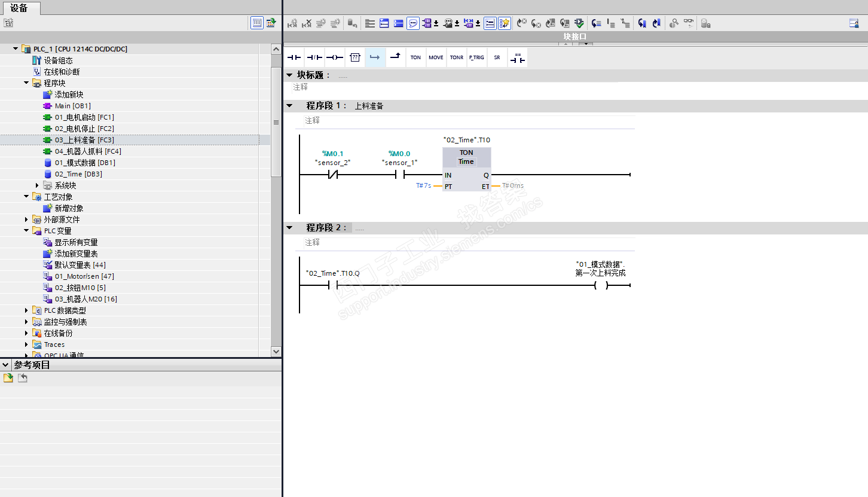Image resolution: width=868 pixels, height=497 pixels.
Task: Open 01_模式数据 [DB1] data block
Action: pos(85,163)
